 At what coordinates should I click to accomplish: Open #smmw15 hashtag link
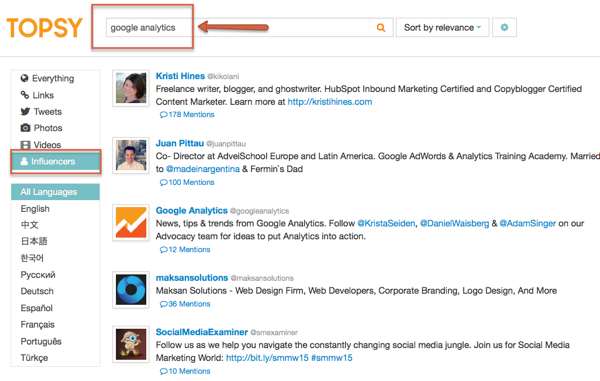[x=332, y=358]
